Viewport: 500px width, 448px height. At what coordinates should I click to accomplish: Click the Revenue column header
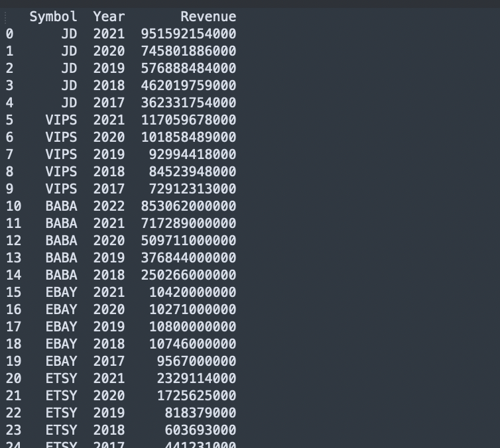(x=208, y=17)
